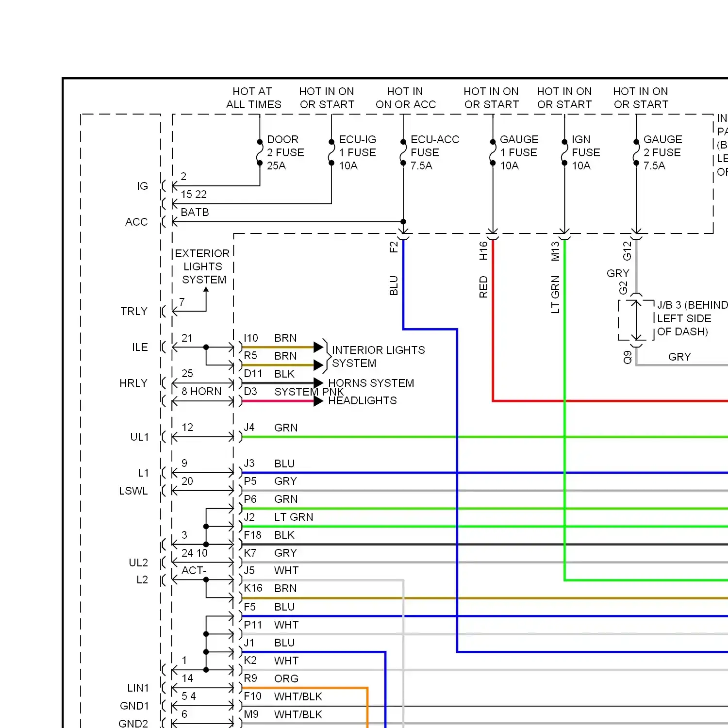Click connector pin label F2

[x=394, y=247]
